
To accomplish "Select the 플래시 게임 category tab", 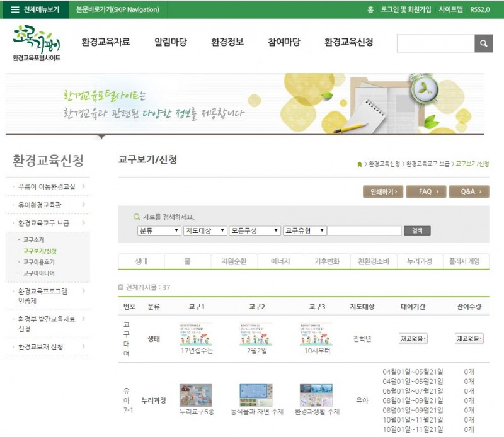I will point(466,261).
